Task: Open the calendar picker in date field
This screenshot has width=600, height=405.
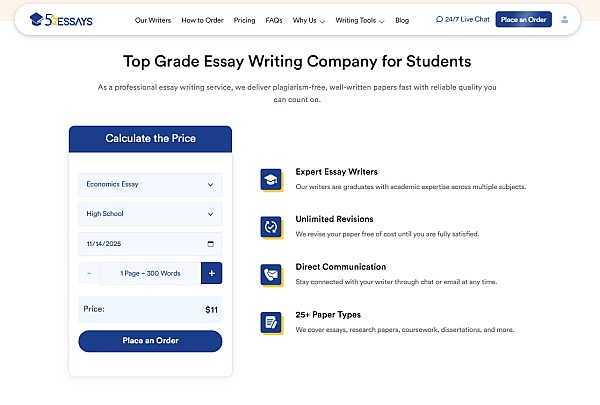Action: coord(210,243)
